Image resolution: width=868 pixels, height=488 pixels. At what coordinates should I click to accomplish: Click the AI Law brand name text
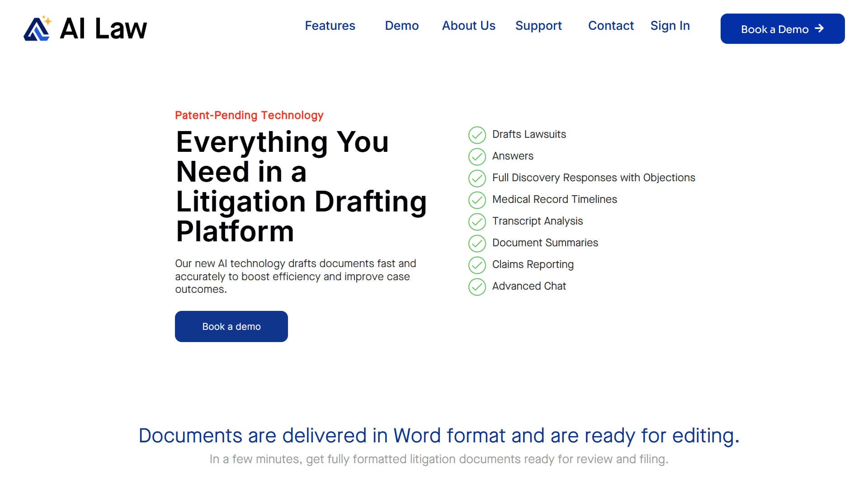click(104, 28)
